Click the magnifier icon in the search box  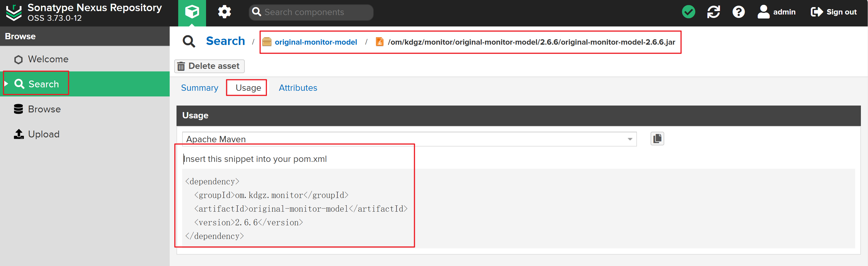click(x=257, y=12)
